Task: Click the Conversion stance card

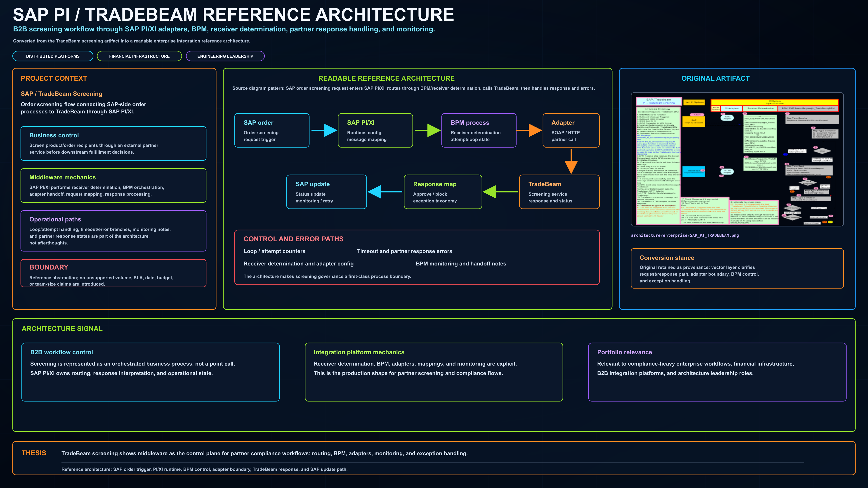Action: (737, 268)
